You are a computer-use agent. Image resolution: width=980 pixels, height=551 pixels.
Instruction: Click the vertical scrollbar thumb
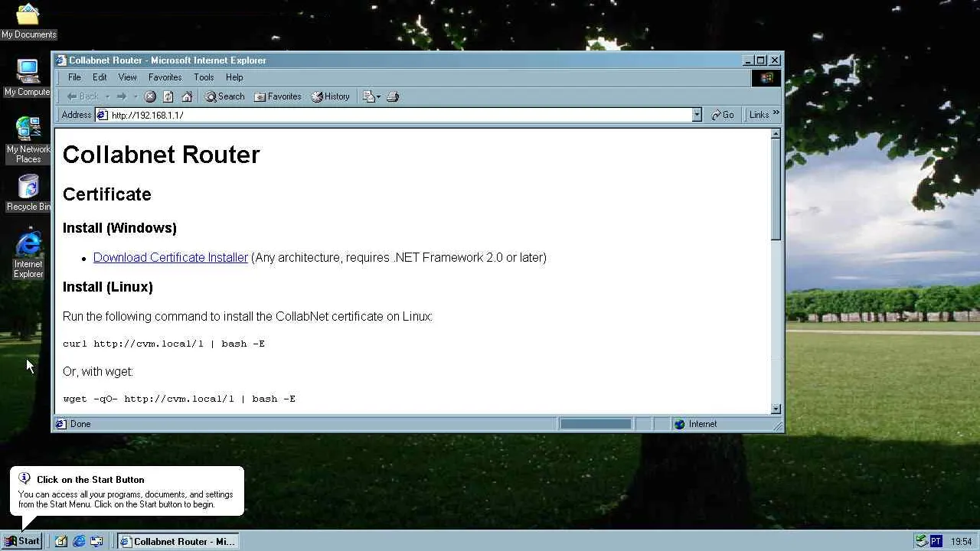coord(776,190)
